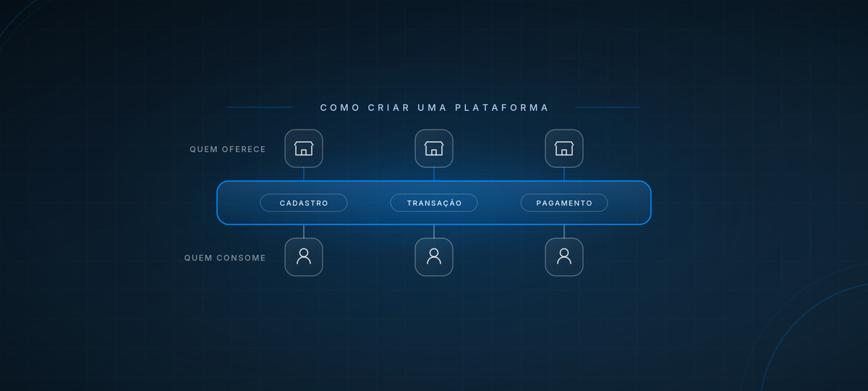868x391 pixels.
Task: Select the user icon below PAGAMENTO
Action: pos(564,257)
